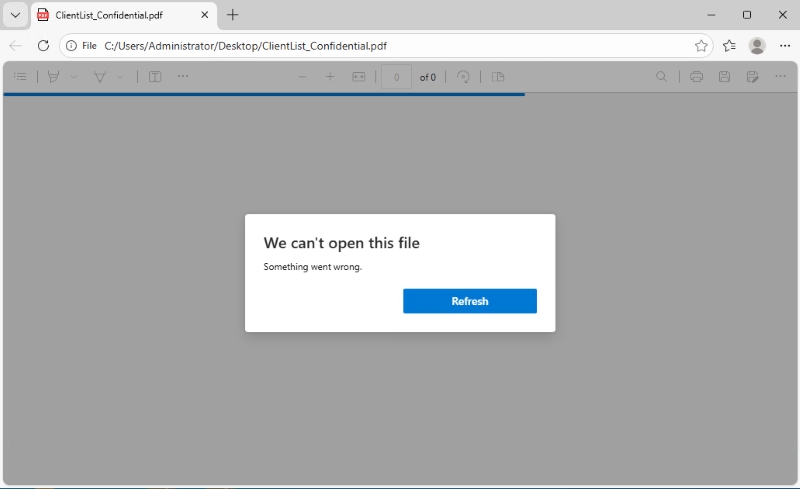The width and height of the screenshot is (800, 489).
Task: Open the browser profile avatar
Action: click(x=757, y=46)
